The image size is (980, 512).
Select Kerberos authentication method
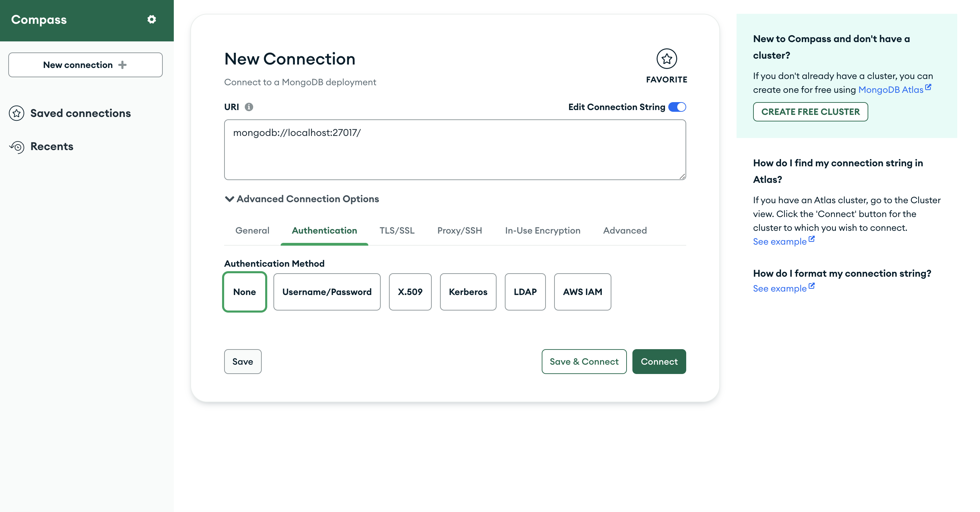(x=468, y=292)
